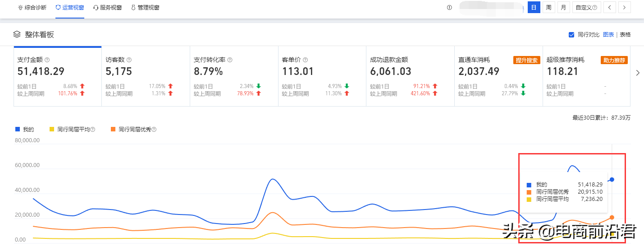Viewport: 644px width, 247px height.
Task: Click help icon next to 同行同层优秀
Action: (x=154, y=130)
